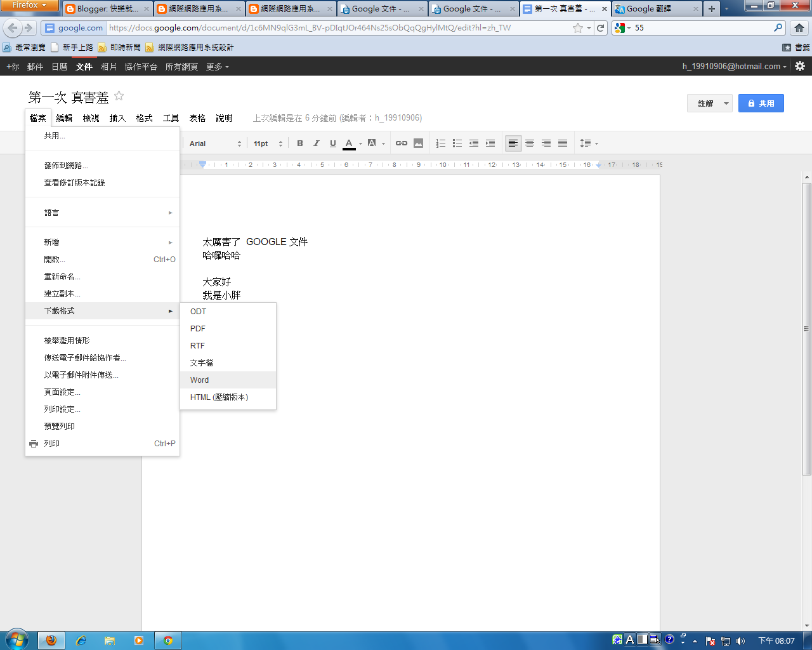Screen dimensions: 812x650
Task: Select Word download format
Action: pyautogui.click(x=228, y=380)
